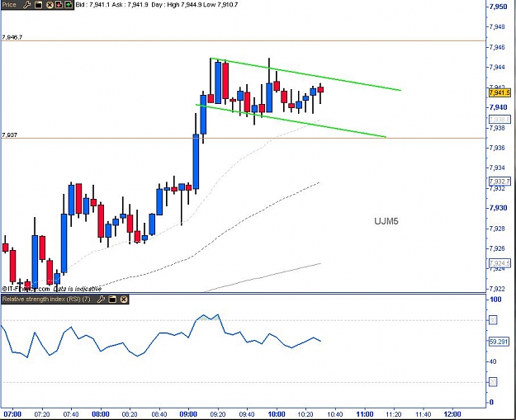The height and width of the screenshot is (420, 516).
Task: Click the red down-arrow icon in Price panel
Action: click(x=59, y=5)
